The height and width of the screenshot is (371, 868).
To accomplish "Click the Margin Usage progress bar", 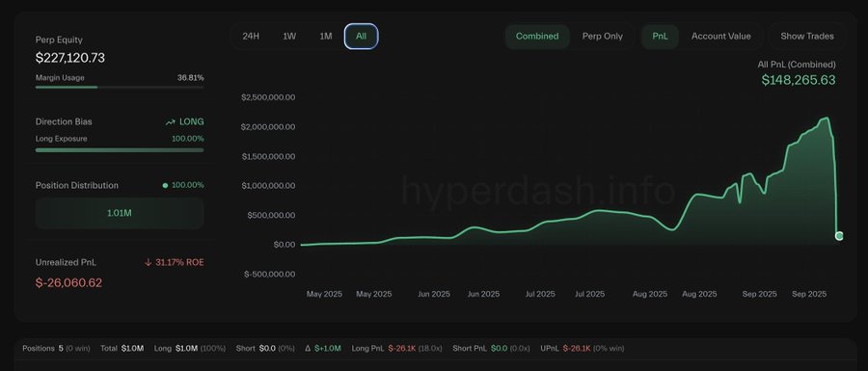I will (x=120, y=87).
